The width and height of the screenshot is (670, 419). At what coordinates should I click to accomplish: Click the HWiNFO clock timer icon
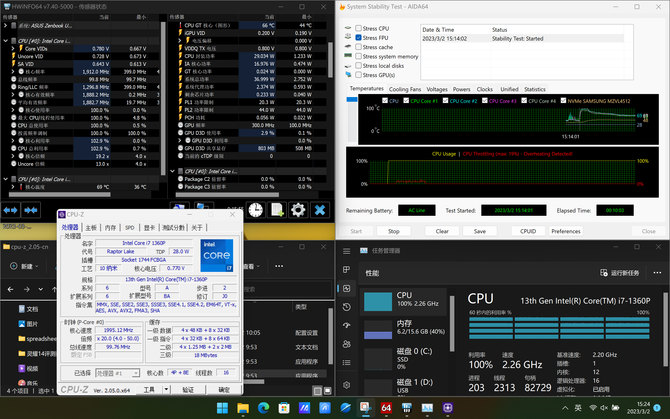click(256, 210)
